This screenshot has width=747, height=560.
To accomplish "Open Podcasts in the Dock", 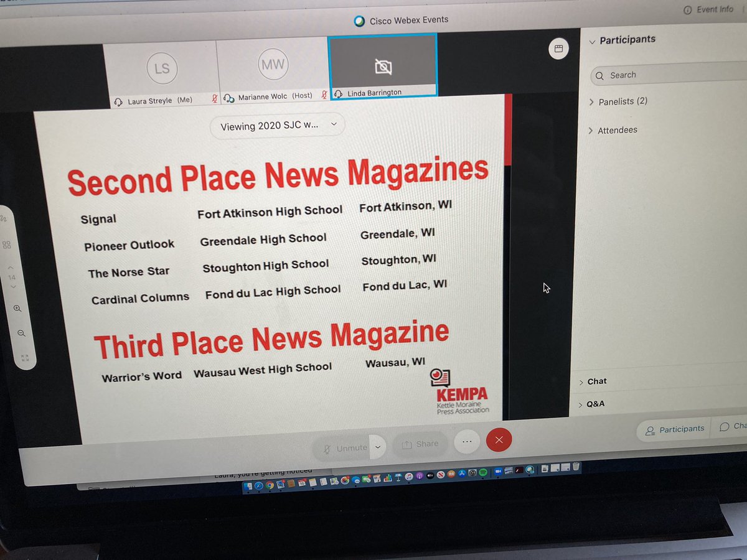I will (420, 475).
